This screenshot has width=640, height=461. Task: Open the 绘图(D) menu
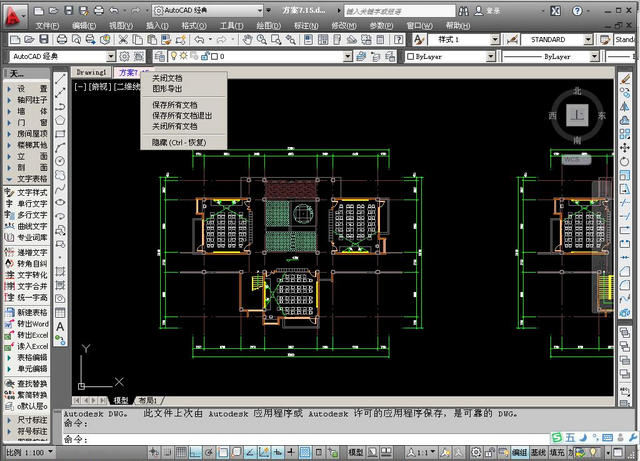click(x=268, y=25)
